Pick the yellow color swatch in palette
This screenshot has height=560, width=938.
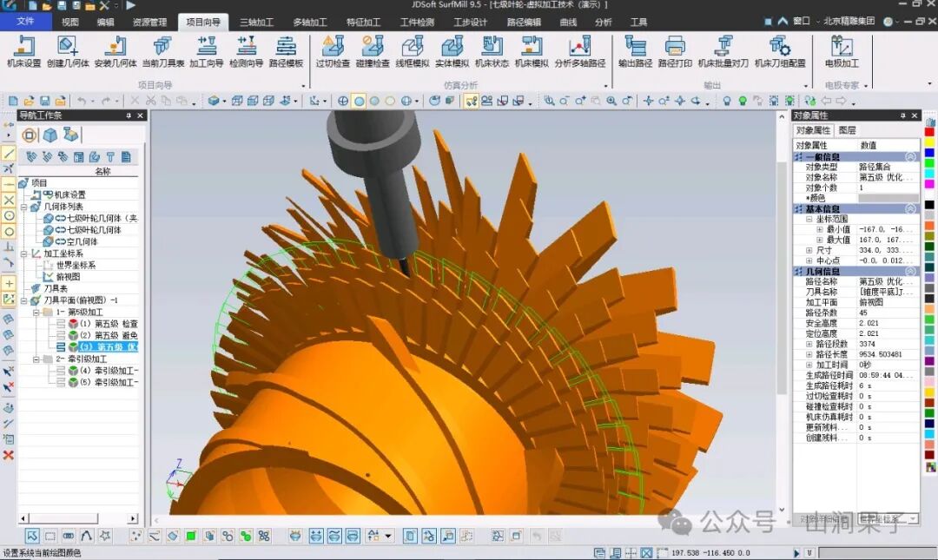929,142
